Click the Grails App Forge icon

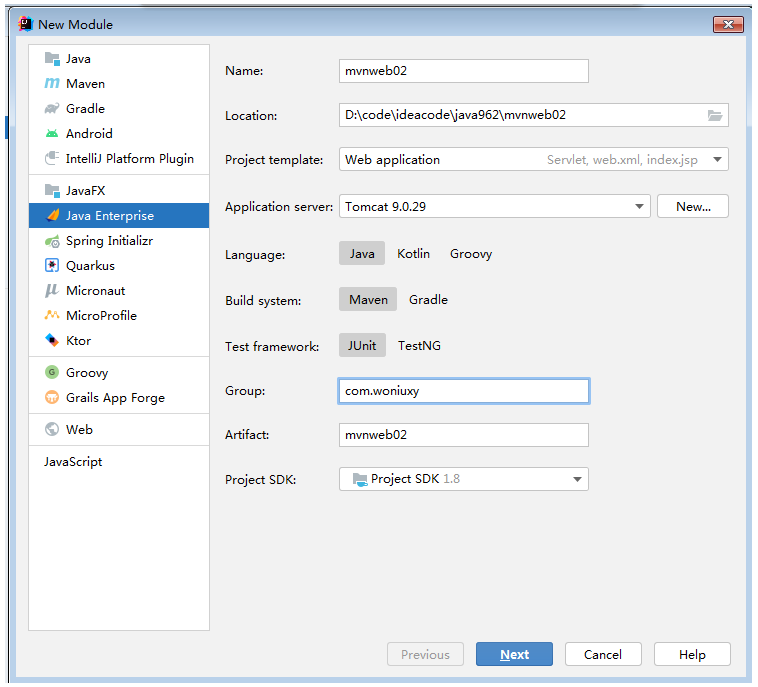click(x=52, y=397)
